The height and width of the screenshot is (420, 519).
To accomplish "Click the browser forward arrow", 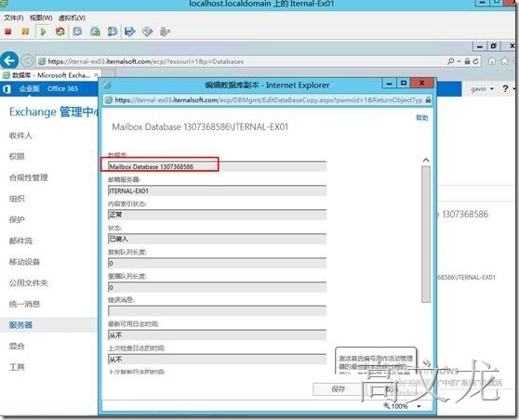I will point(27,60).
